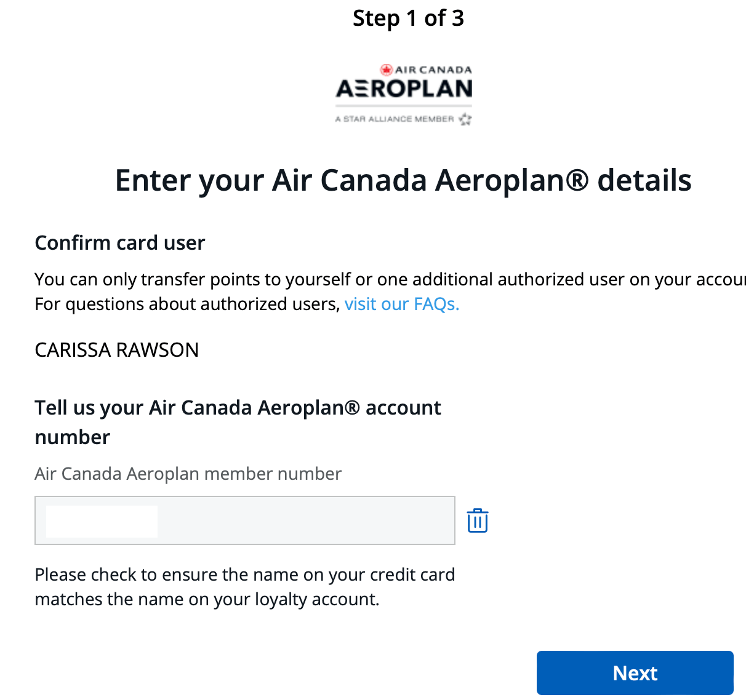Click the AEROPLAN wordmark logo
This screenshot has height=700, width=746.
(x=404, y=89)
